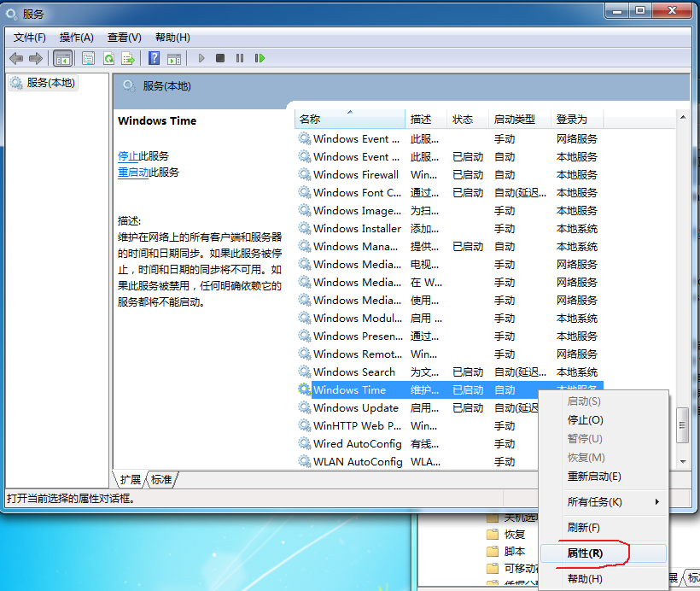Select the Windows Media... row described 在 W...
Viewport: 700px width, 591px height.
point(450,282)
